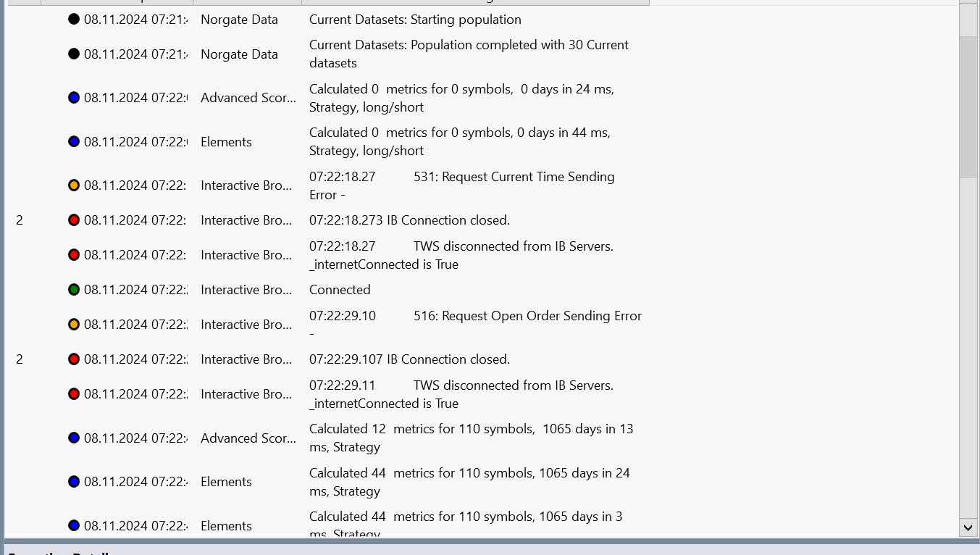Click Elements message calculated in 24 ms
This screenshot has width=980, height=555.
[x=469, y=482]
